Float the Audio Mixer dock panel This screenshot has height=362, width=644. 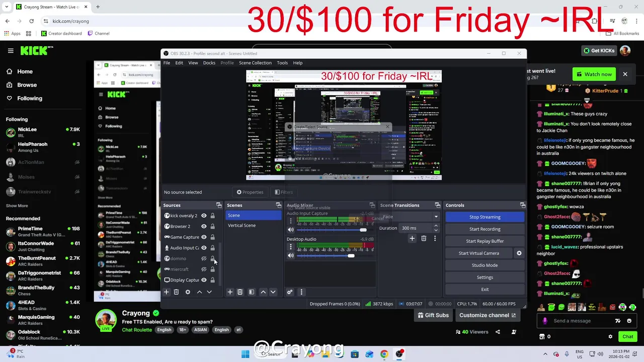point(372,205)
